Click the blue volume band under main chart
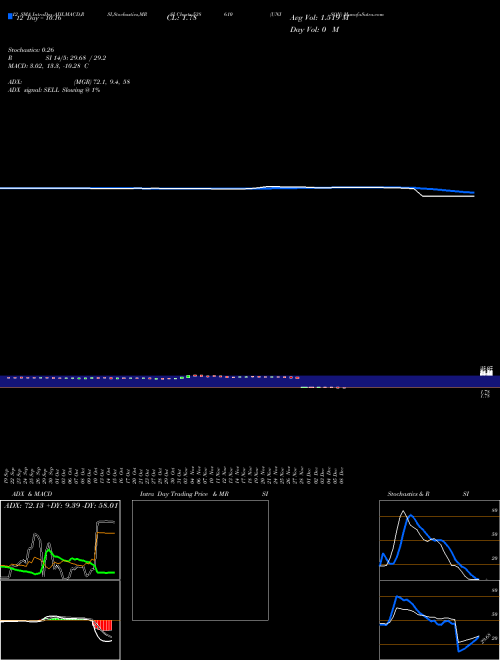The width and height of the screenshot is (500, 660). [250, 381]
